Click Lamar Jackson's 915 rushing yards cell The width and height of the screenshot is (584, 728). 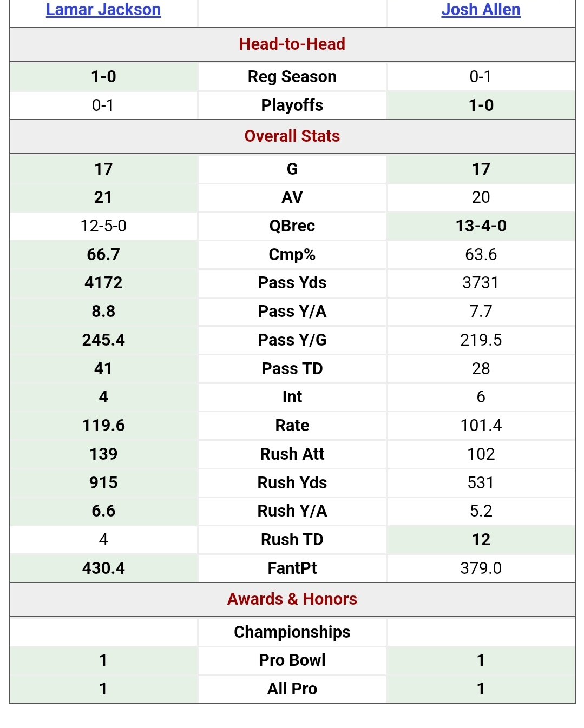[103, 482]
